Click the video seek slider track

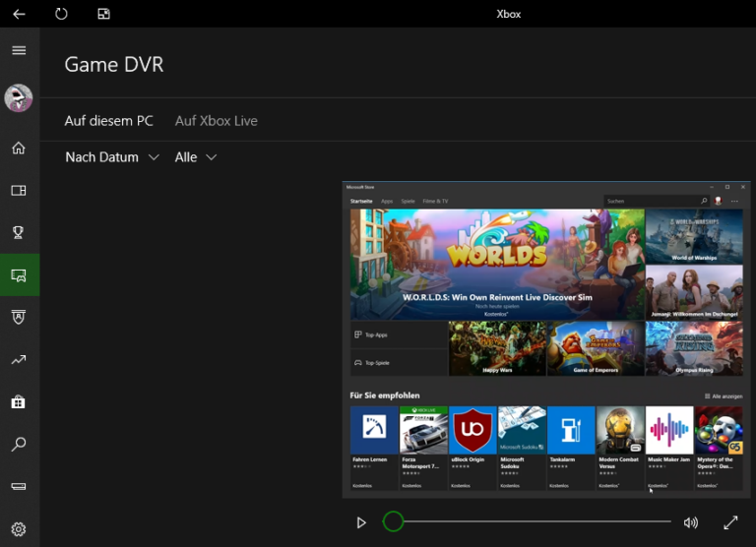coord(532,522)
